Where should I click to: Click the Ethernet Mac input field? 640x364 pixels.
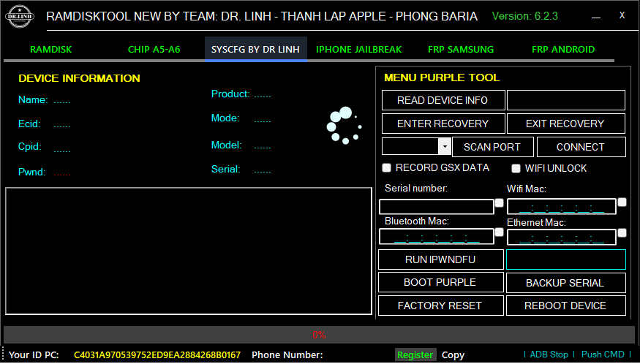(x=561, y=238)
